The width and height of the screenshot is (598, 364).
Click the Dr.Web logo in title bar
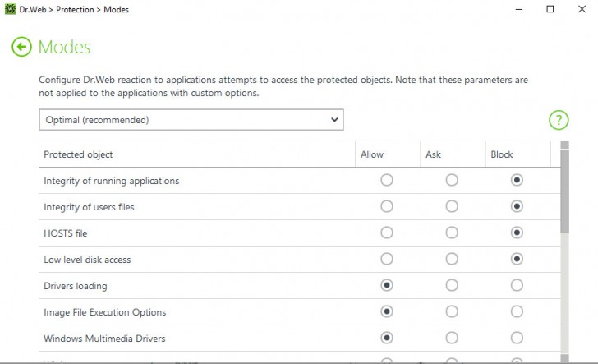tap(10, 10)
